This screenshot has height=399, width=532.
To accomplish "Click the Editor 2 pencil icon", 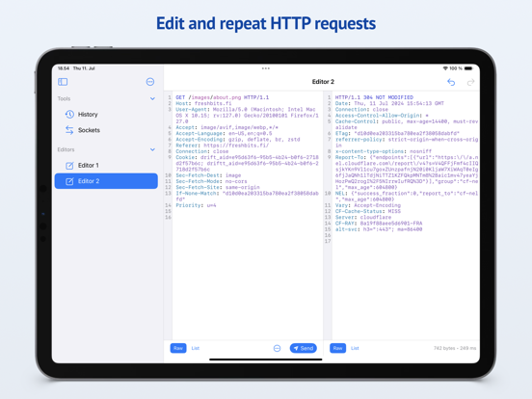I will click(x=69, y=181).
